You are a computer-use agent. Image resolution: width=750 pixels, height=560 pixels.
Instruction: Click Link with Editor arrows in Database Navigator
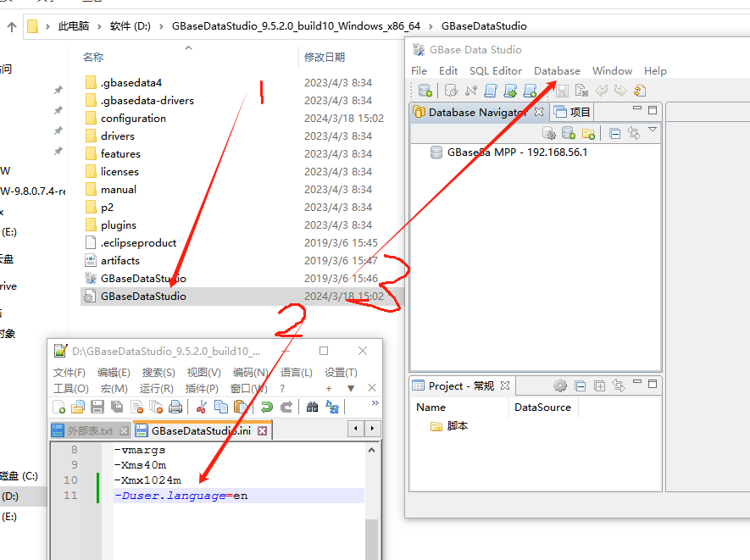click(x=634, y=133)
